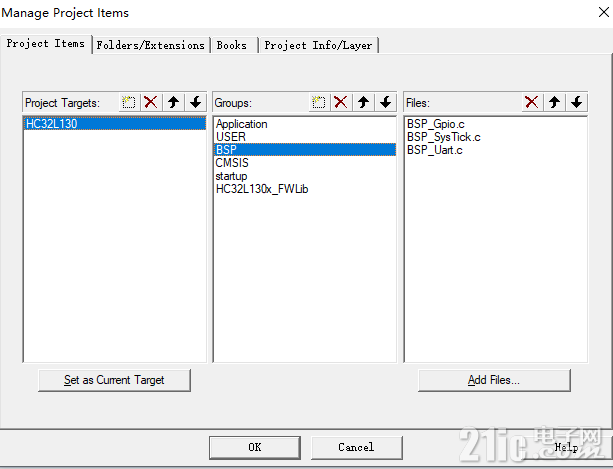
Task: Open the Folders/Extensions tab
Action: tap(151, 45)
